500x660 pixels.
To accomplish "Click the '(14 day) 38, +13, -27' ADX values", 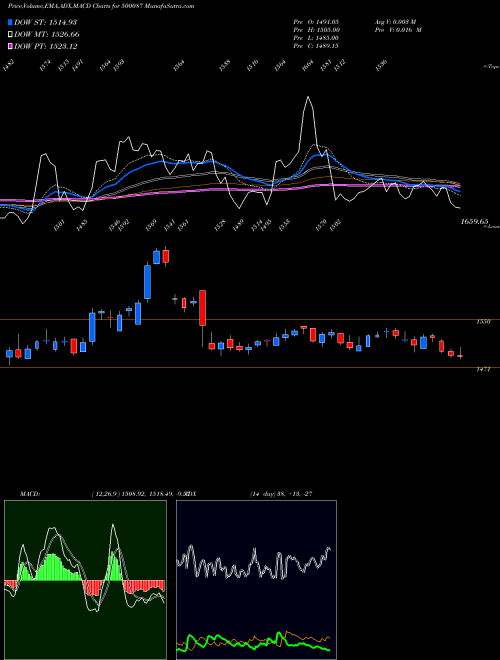I will pos(281,494).
